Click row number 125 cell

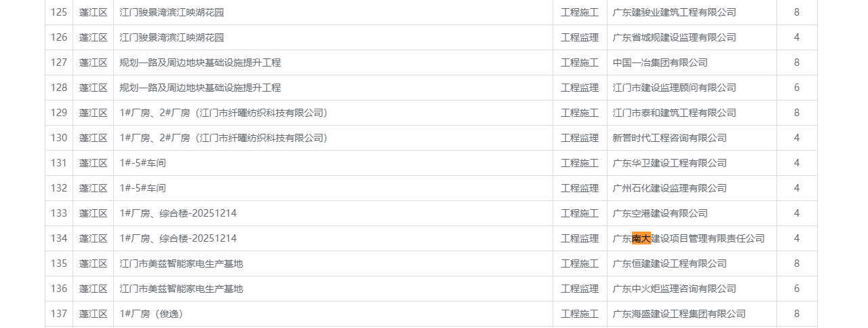tap(59, 12)
